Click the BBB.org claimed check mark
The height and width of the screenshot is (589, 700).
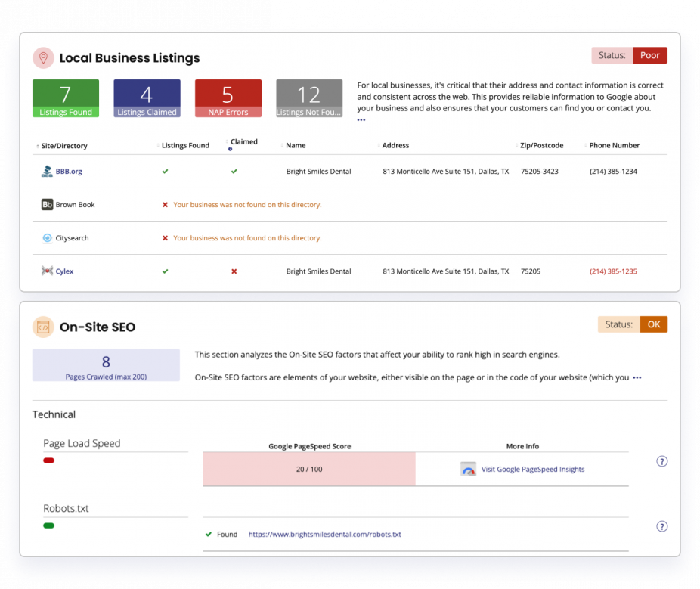click(x=234, y=172)
